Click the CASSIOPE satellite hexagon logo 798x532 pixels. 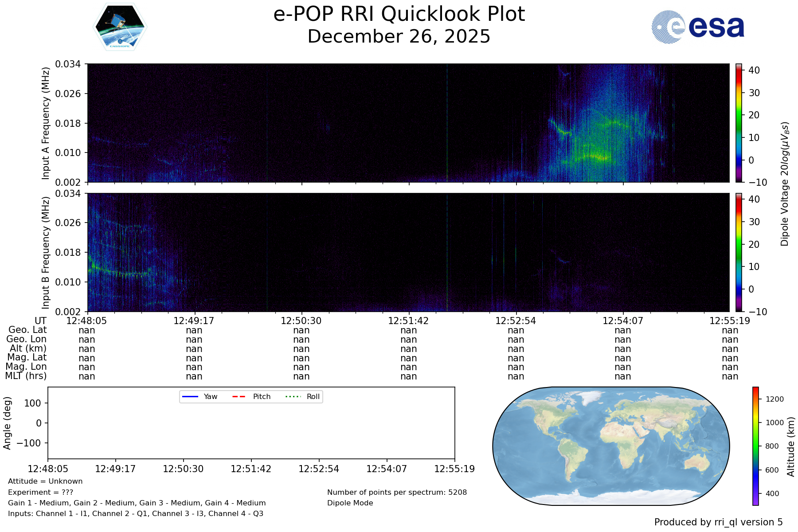click(x=120, y=27)
